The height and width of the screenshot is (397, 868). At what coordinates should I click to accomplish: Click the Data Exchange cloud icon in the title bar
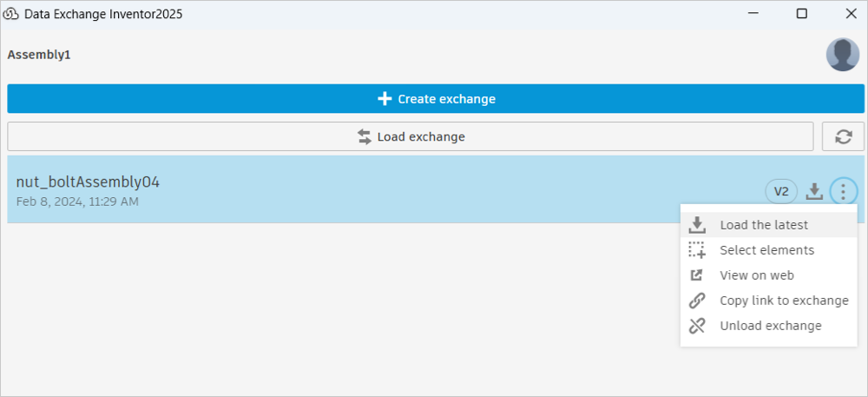point(11,14)
